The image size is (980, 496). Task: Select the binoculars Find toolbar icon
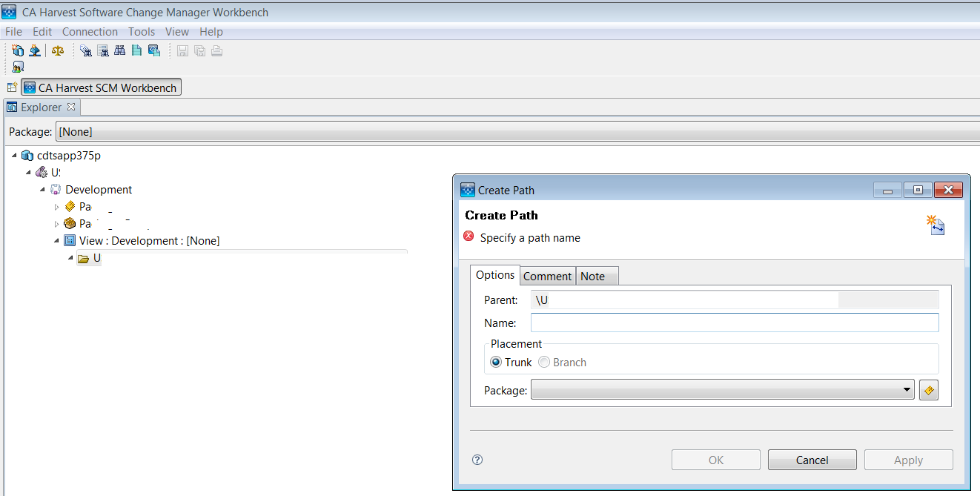(x=120, y=50)
